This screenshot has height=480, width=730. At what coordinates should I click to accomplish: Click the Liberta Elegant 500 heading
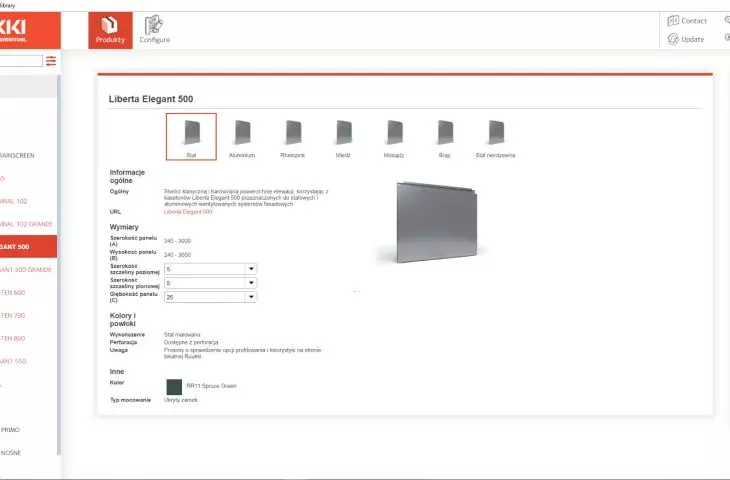(x=151, y=99)
